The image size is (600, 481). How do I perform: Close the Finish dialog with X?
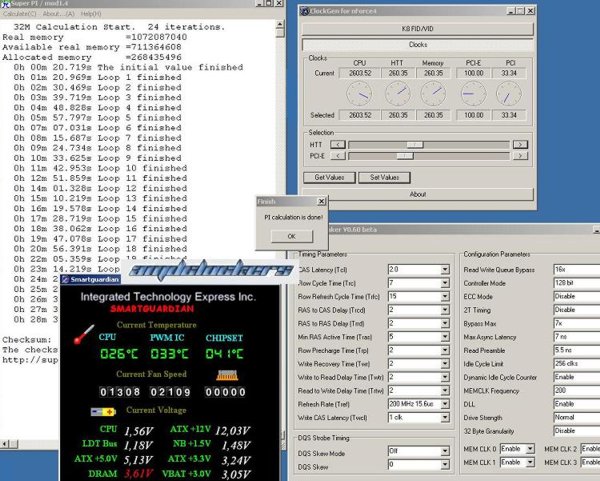tap(321, 201)
